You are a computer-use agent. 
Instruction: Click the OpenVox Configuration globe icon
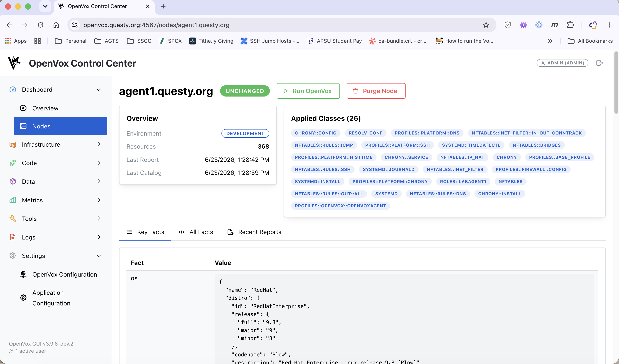click(x=23, y=274)
